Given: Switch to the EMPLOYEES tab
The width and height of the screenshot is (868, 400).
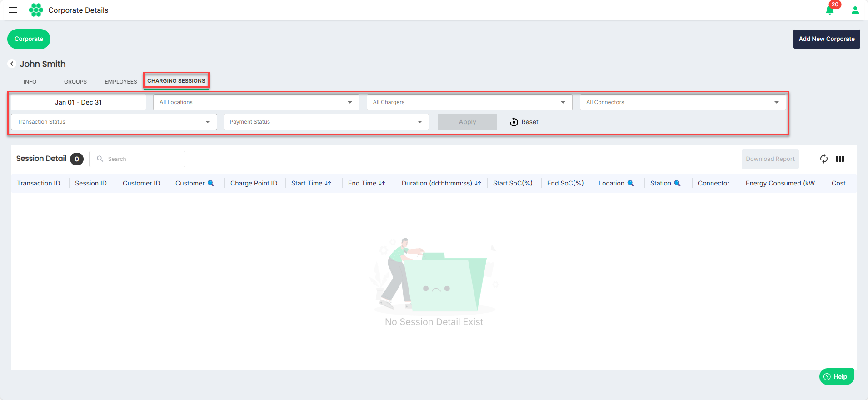Looking at the screenshot, I should 121,82.
